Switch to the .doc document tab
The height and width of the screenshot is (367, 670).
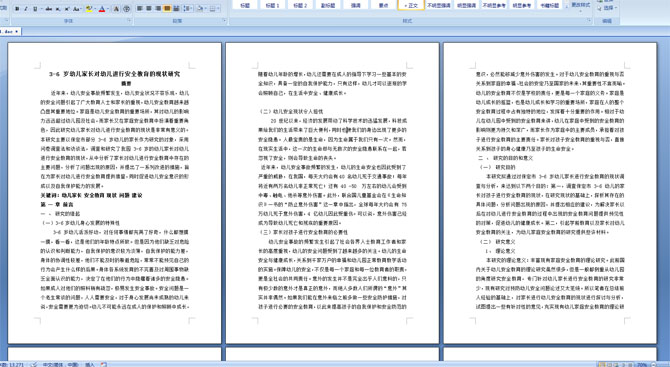pos(9,32)
